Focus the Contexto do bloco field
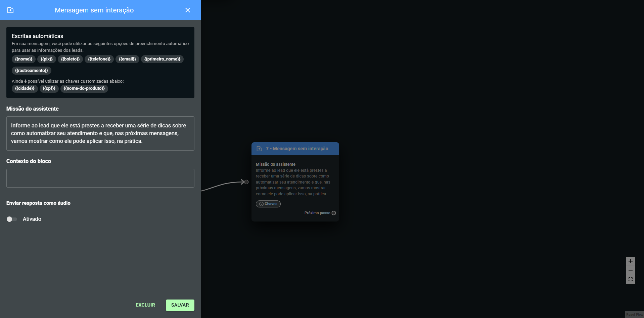 click(100, 178)
